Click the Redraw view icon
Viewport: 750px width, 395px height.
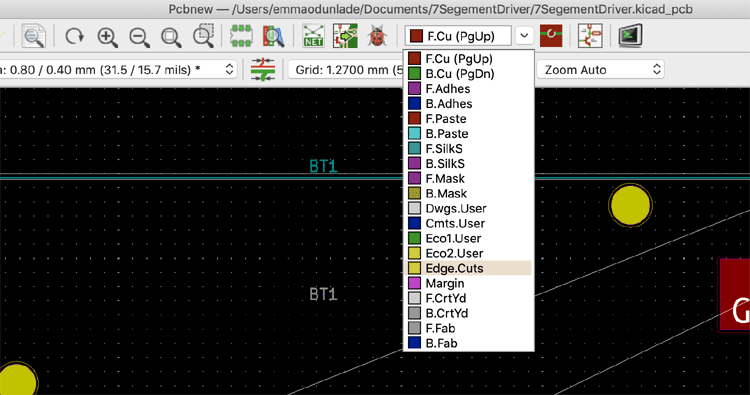point(74,36)
